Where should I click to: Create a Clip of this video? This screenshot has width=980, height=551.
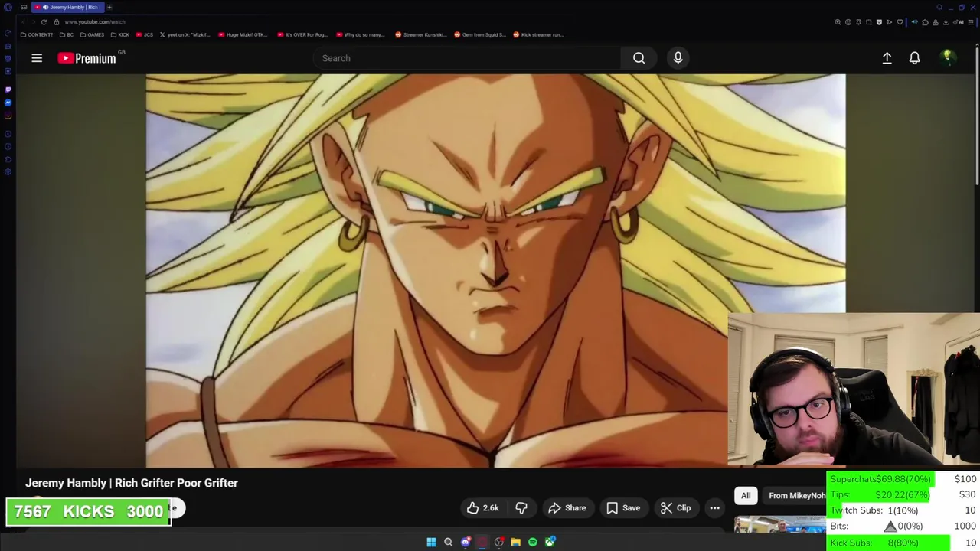tap(675, 508)
